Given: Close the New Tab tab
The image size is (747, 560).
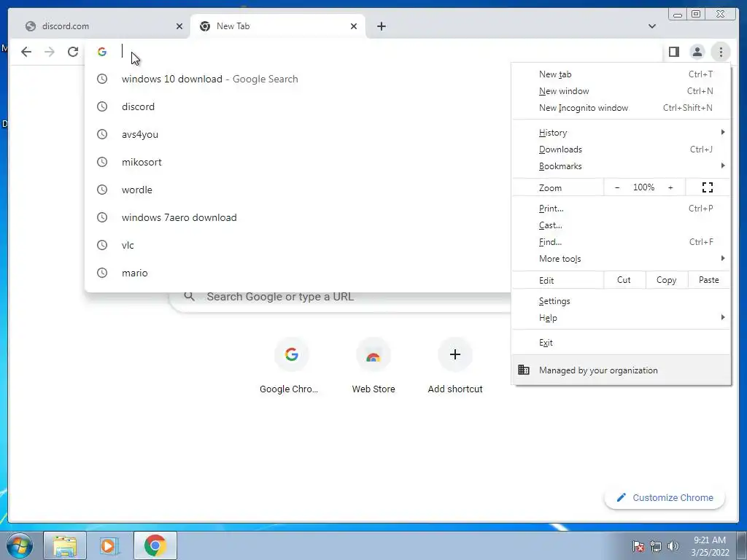Looking at the screenshot, I should (354, 26).
